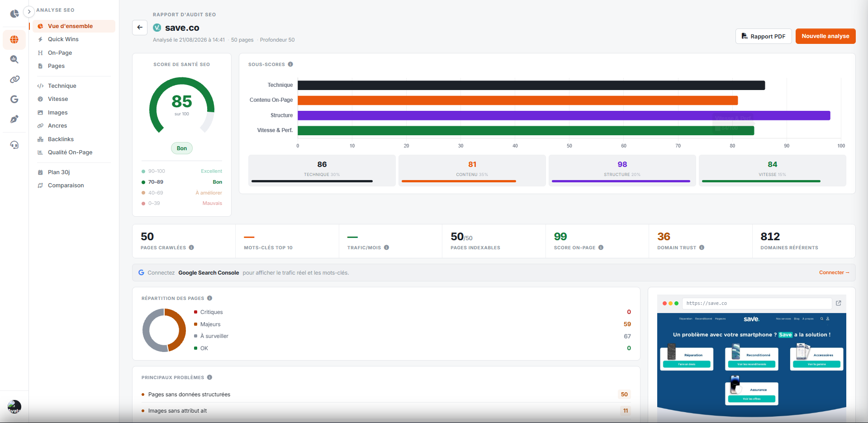Open Images sans attribut alt issue
Viewport: 868px width, 423px height.
tap(386, 411)
